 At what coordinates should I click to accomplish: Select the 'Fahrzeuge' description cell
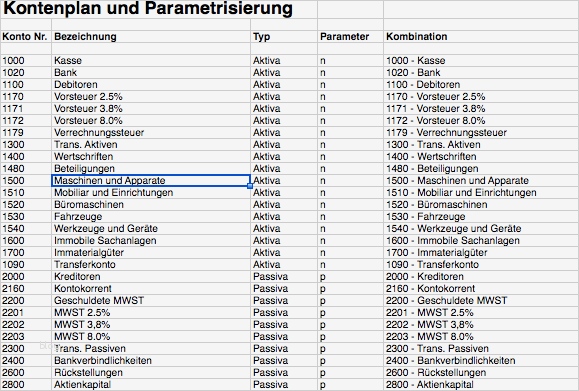coord(151,216)
